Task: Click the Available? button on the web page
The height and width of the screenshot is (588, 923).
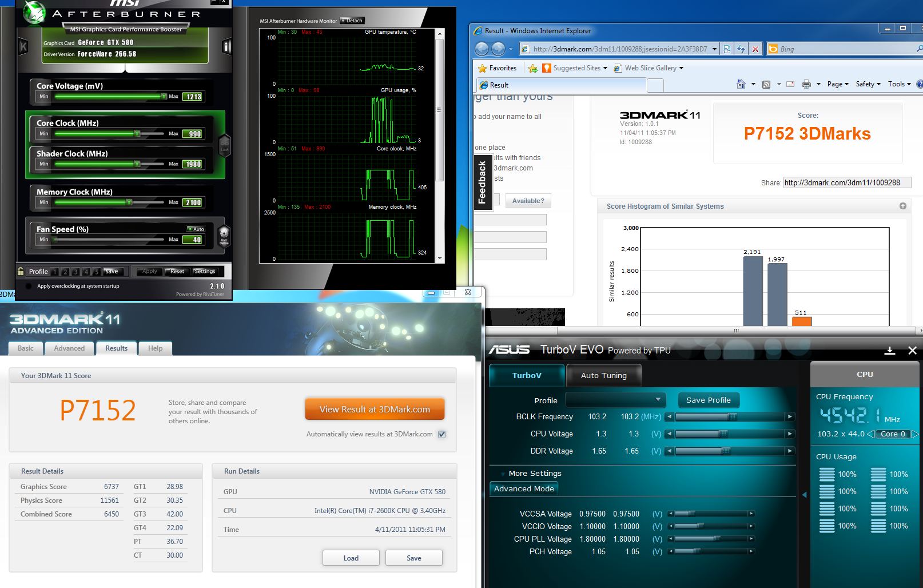Action: coord(528,201)
